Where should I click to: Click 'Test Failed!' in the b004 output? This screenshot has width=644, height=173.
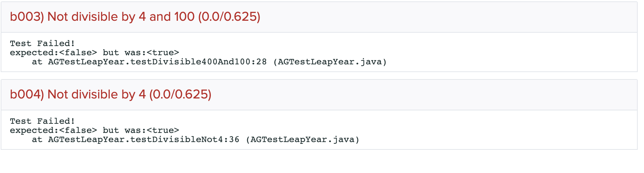(x=42, y=121)
